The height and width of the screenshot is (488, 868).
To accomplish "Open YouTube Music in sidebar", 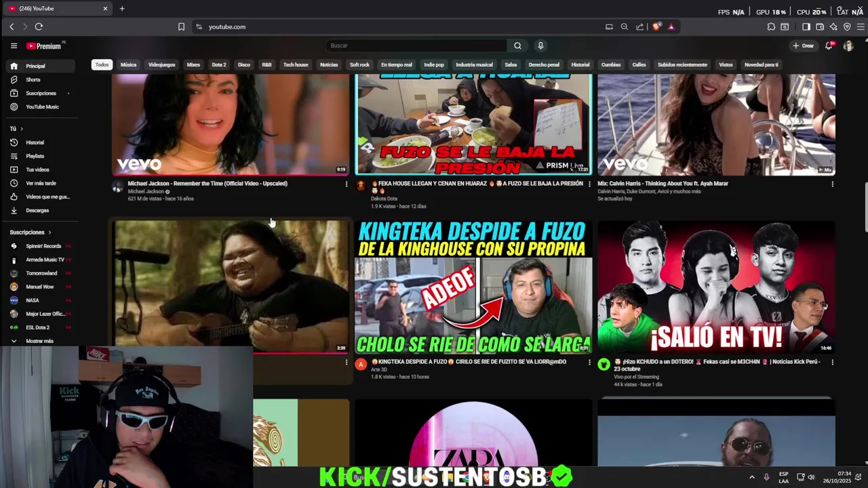I will point(42,106).
